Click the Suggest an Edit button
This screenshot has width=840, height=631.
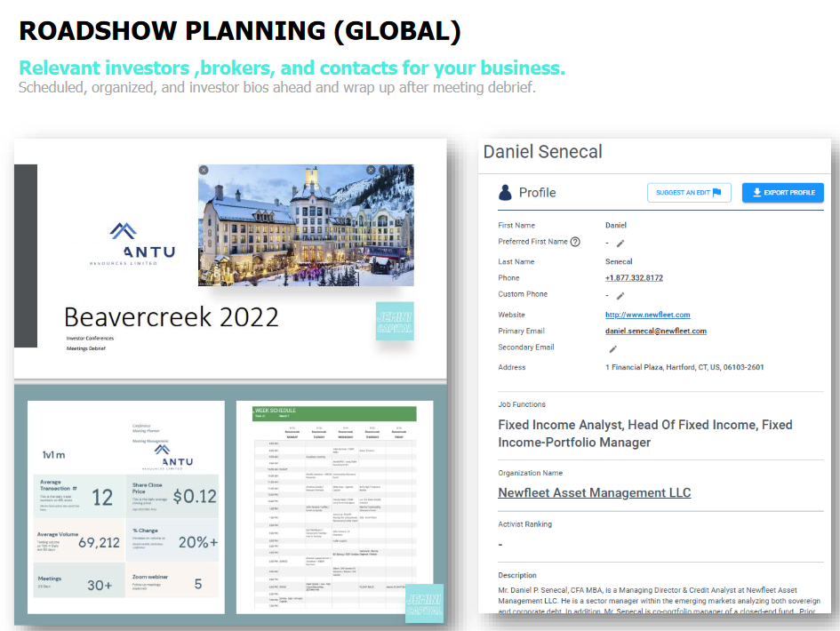[689, 193]
